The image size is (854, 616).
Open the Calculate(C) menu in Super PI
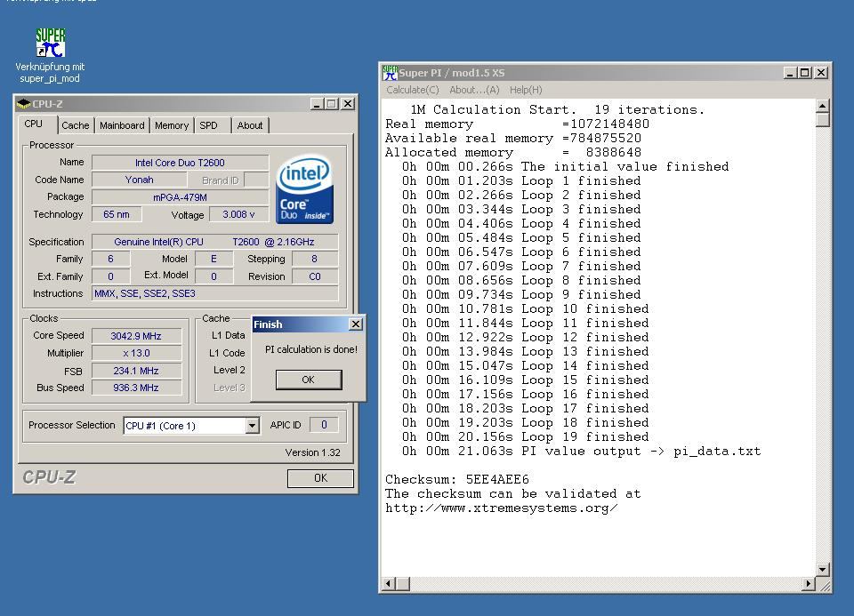(x=412, y=90)
